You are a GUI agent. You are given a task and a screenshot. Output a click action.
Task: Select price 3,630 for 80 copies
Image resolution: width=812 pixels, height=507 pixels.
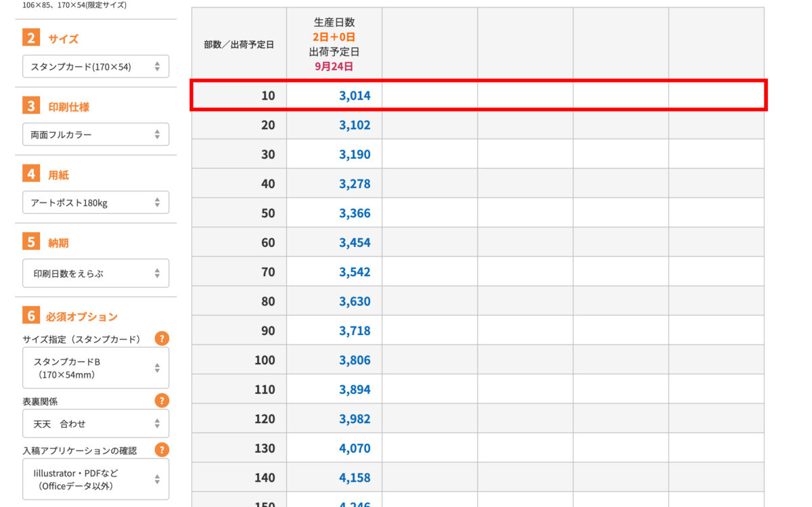click(355, 301)
